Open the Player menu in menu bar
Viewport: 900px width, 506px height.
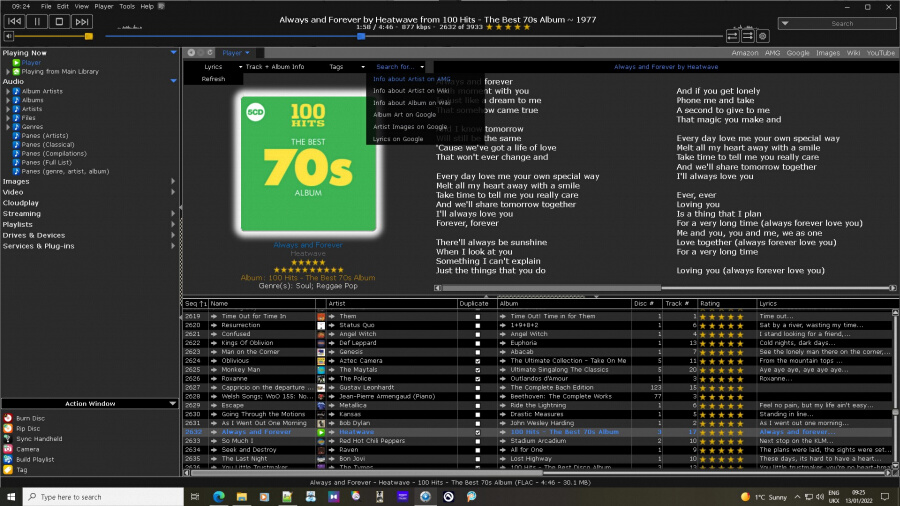104,6
